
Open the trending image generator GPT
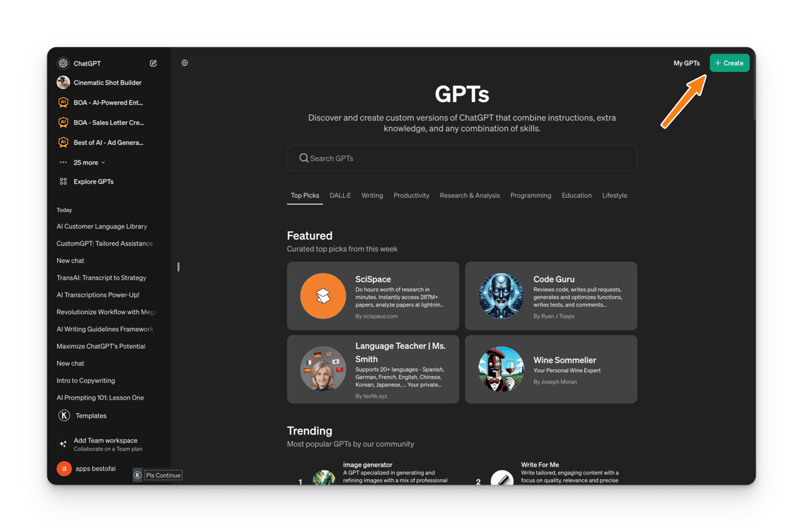coord(373,474)
